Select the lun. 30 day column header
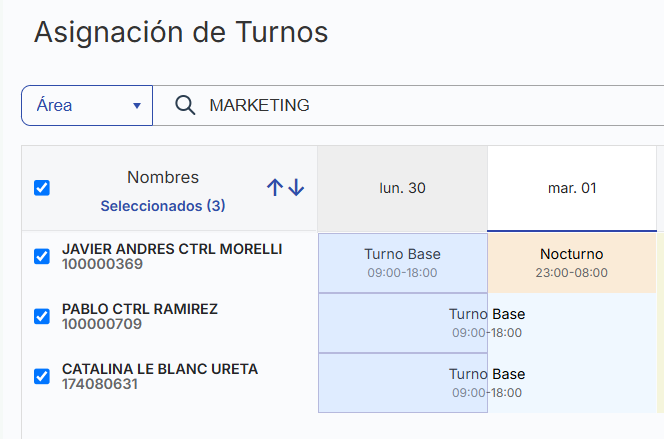664x439 pixels. (x=402, y=188)
